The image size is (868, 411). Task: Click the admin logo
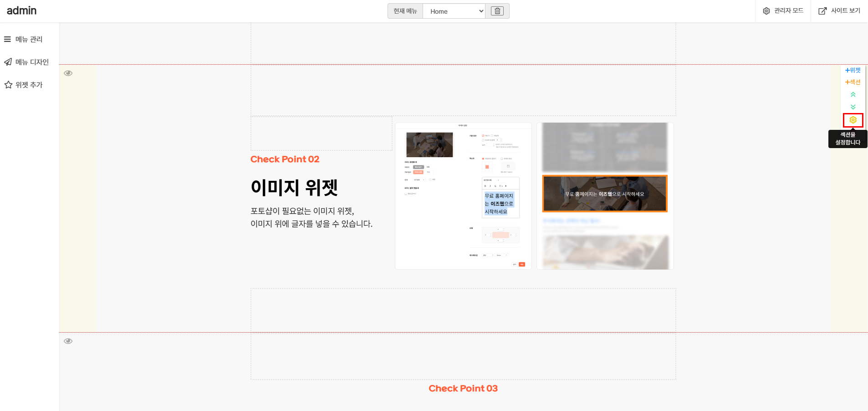21,10
